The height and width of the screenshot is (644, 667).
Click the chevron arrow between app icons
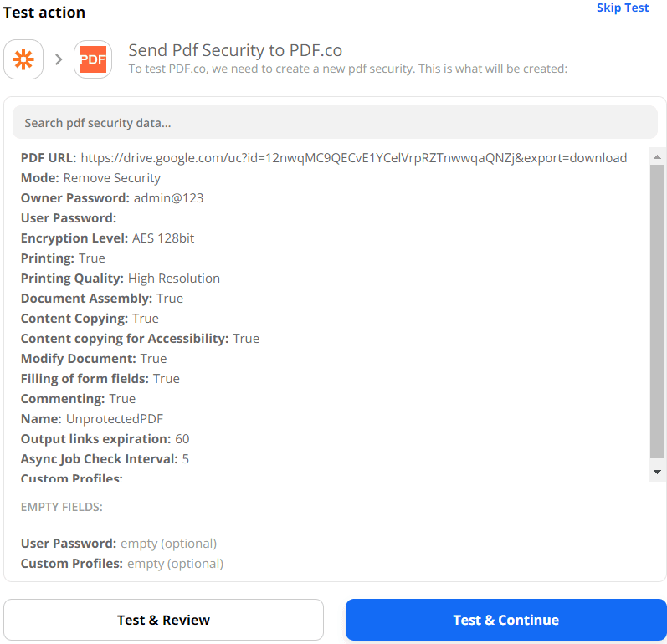click(59, 59)
